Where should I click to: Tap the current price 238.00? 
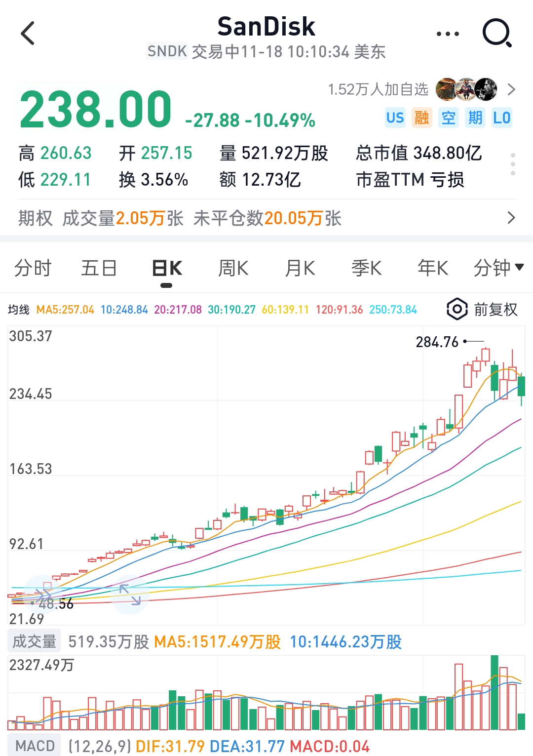(x=95, y=109)
